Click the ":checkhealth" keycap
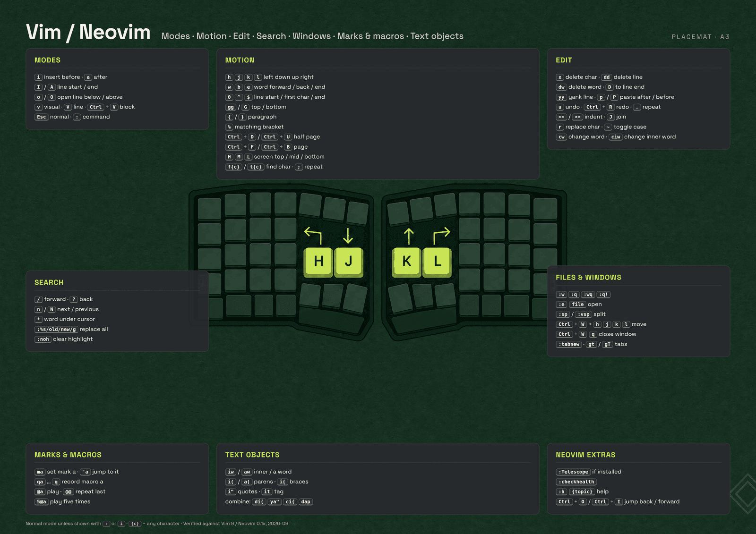 pyautogui.click(x=576, y=482)
